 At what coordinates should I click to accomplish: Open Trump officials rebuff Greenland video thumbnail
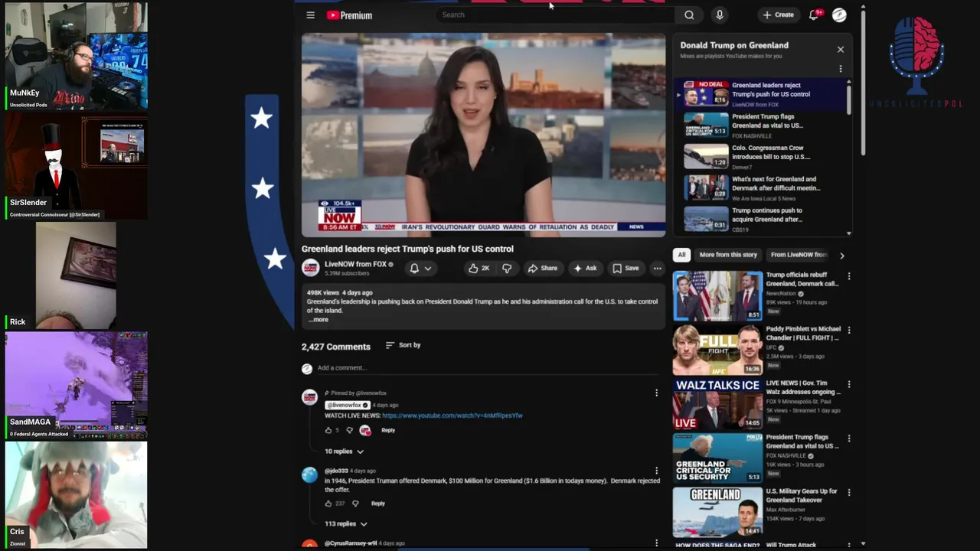pos(717,295)
